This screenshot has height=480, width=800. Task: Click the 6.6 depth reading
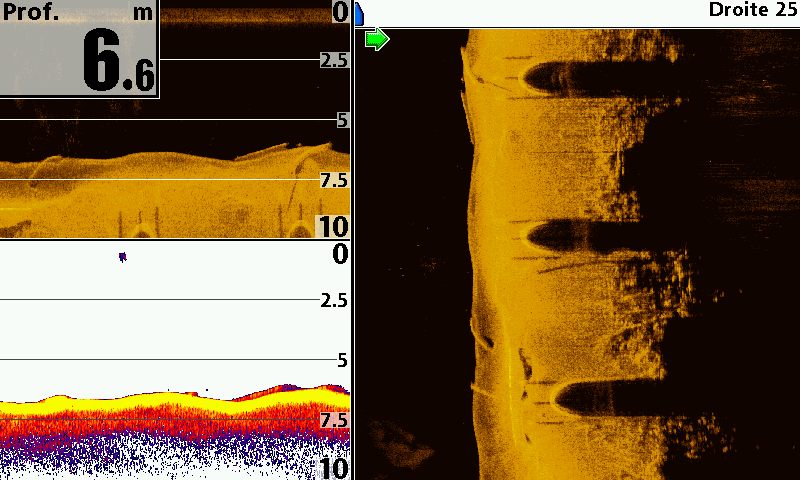(x=118, y=61)
